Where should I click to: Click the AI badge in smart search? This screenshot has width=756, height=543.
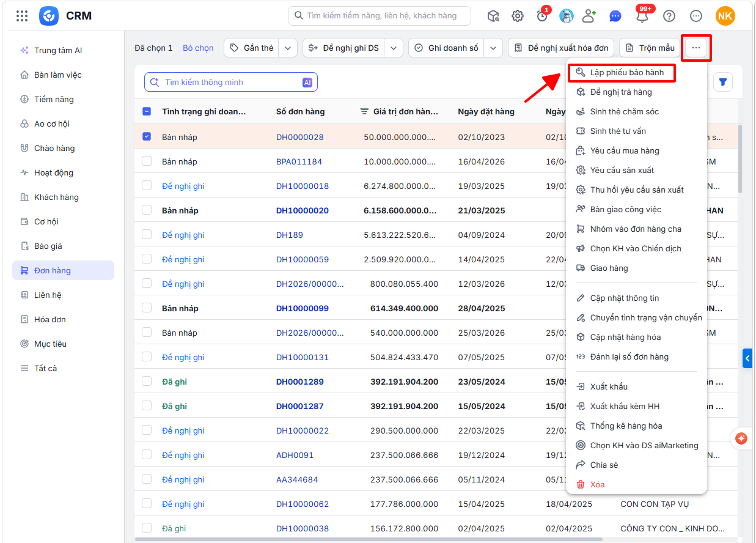[307, 82]
